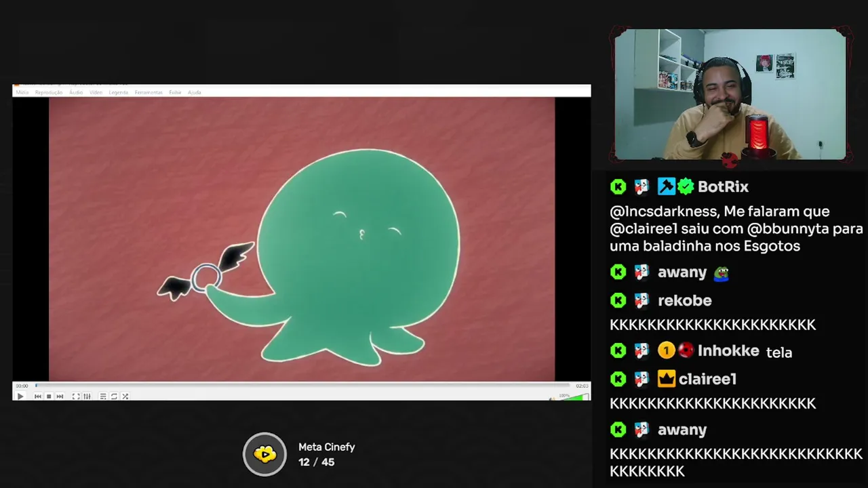
Task: Mute audio via VLC speaker icon
Action: 553,399
